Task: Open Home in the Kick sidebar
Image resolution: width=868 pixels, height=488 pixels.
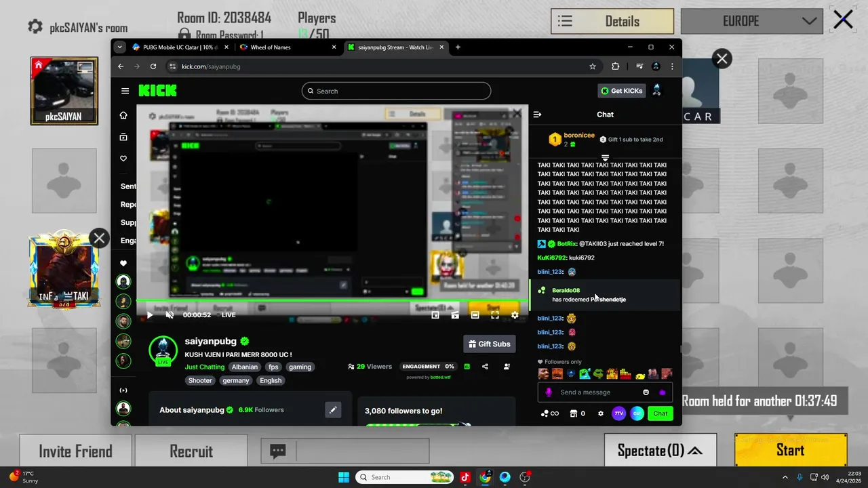Action: [x=123, y=115]
